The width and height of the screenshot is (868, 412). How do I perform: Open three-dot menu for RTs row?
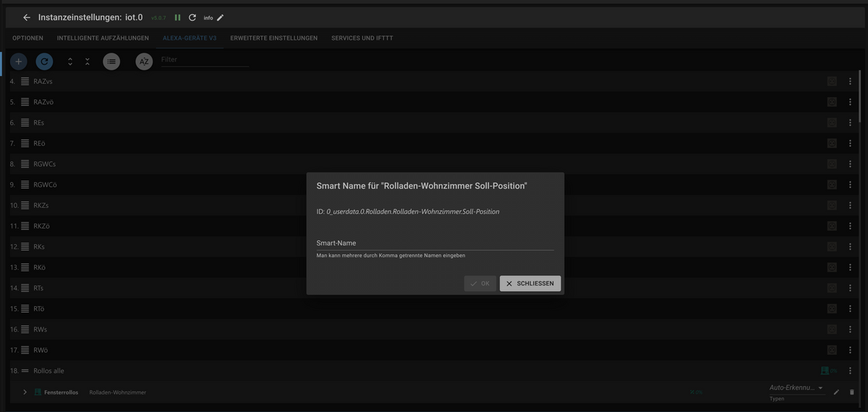(x=851, y=287)
